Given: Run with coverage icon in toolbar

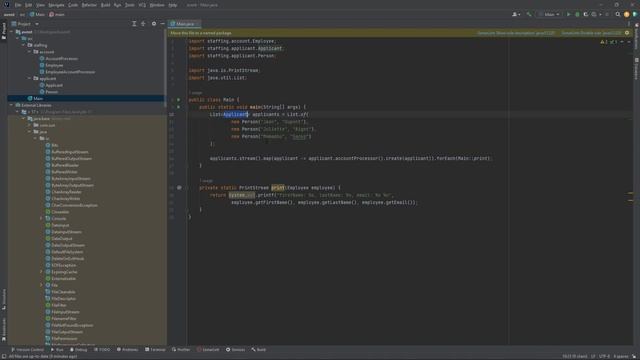Looking at the screenshot, I should click(586, 14).
